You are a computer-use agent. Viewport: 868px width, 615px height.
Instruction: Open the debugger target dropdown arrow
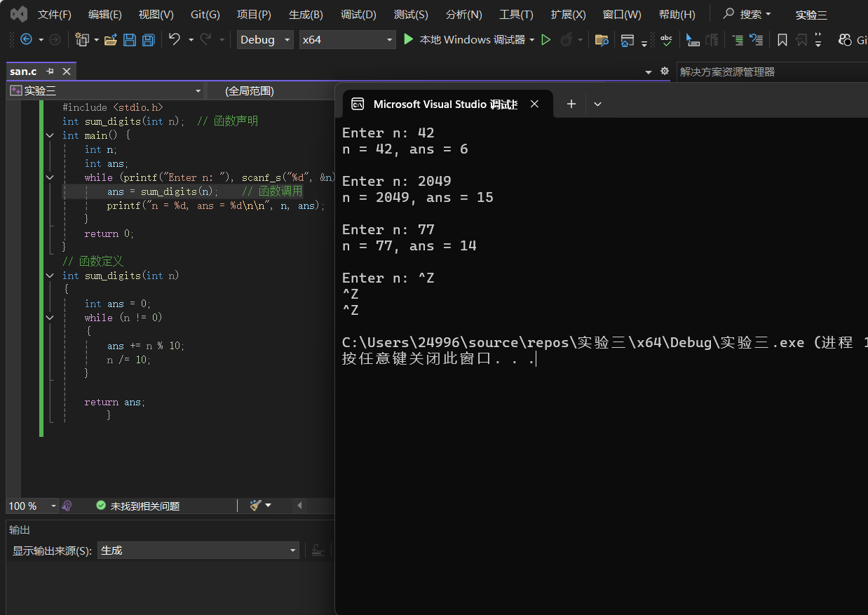532,40
